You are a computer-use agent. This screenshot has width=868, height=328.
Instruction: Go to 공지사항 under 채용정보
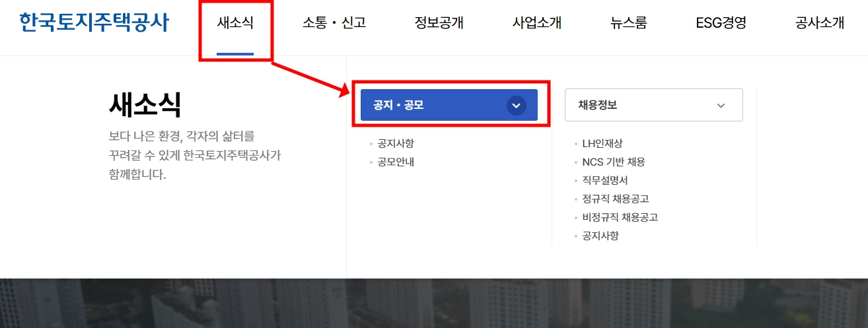point(600,236)
